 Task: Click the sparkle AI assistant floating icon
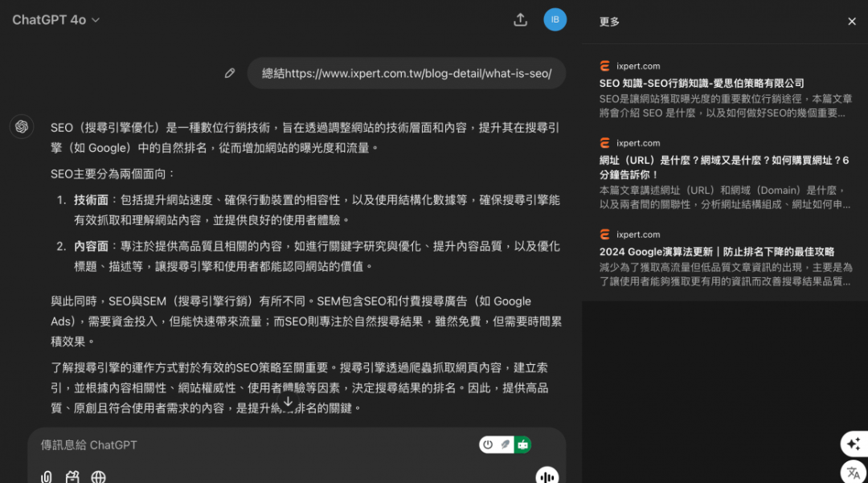[854, 443]
